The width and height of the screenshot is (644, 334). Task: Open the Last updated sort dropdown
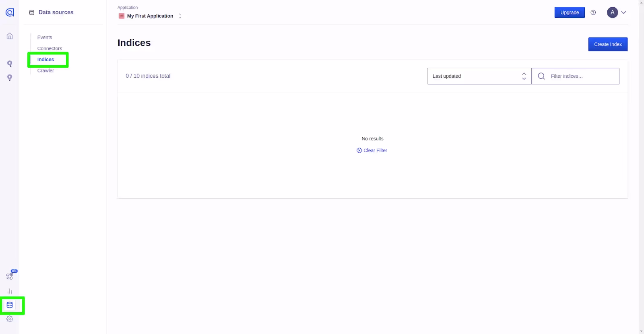[479, 76]
